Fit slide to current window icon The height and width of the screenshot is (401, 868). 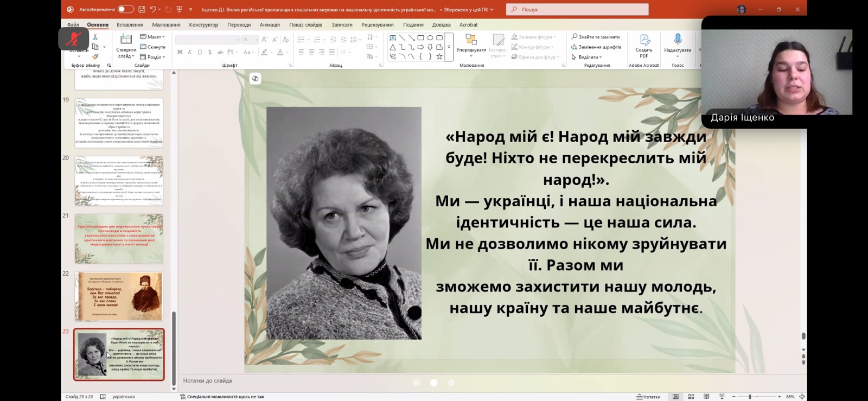[802, 397]
